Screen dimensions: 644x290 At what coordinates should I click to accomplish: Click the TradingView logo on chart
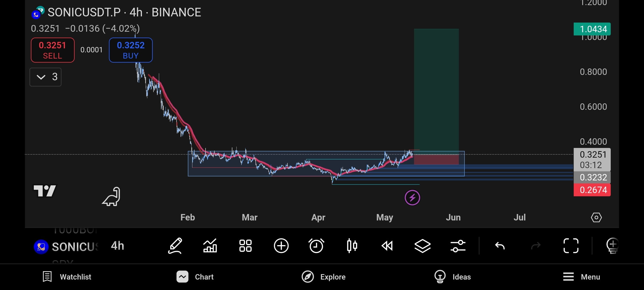point(45,191)
